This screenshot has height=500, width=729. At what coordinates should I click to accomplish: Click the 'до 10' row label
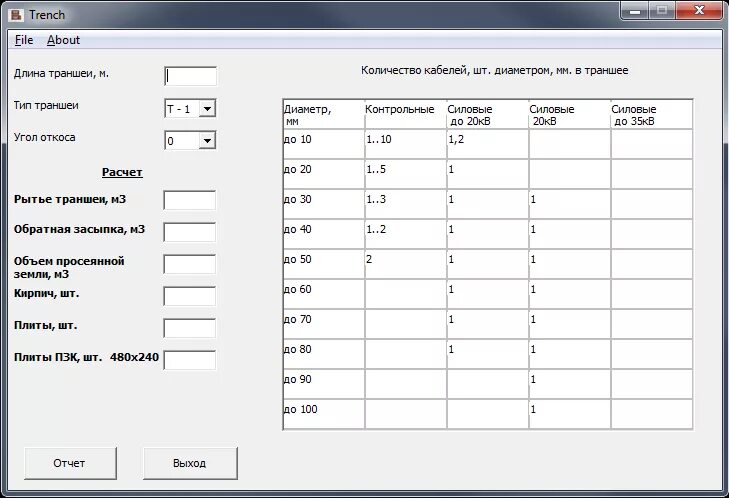click(x=324, y=144)
